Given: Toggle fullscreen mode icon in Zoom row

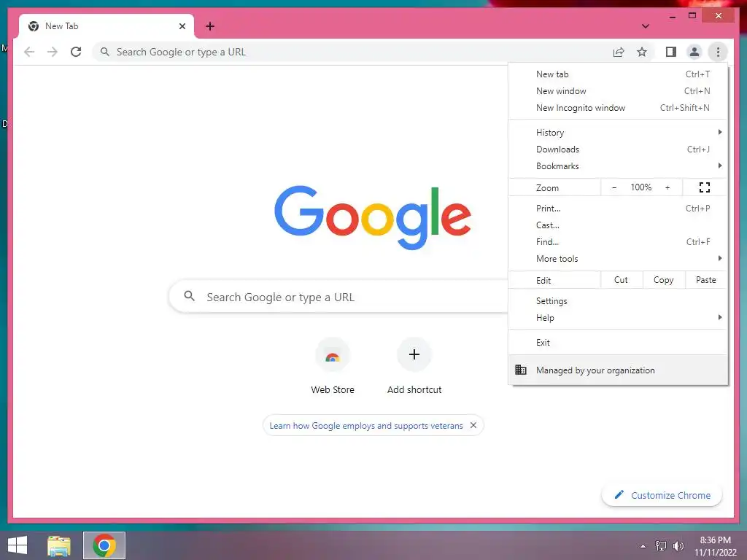Looking at the screenshot, I should click(x=705, y=187).
